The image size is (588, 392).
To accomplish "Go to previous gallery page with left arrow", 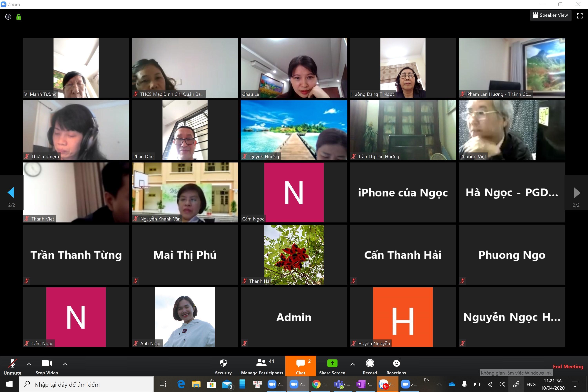I will pos(11,192).
